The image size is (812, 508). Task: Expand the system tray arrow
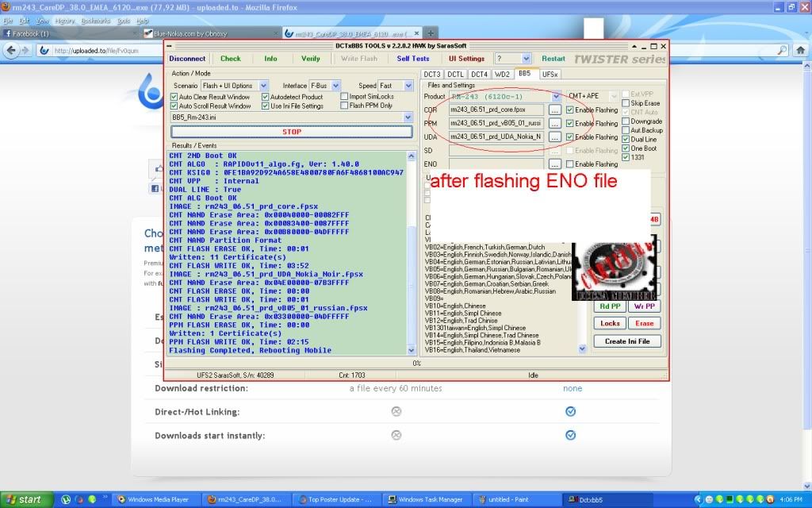(697, 500)
